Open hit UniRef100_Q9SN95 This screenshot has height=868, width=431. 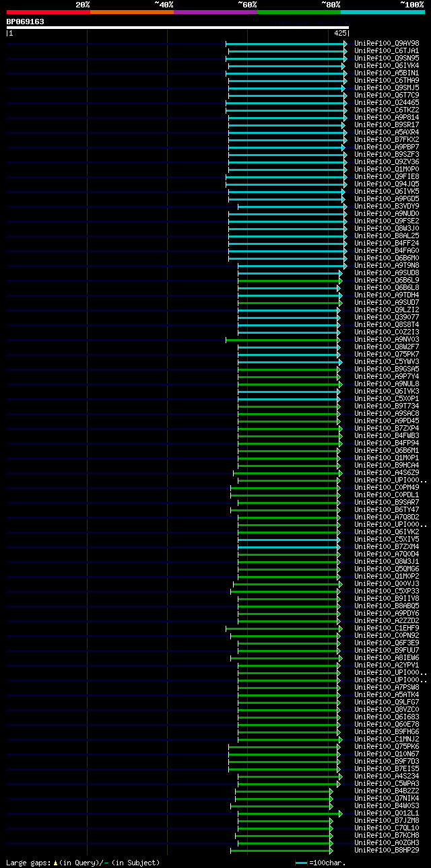(387, 58)
